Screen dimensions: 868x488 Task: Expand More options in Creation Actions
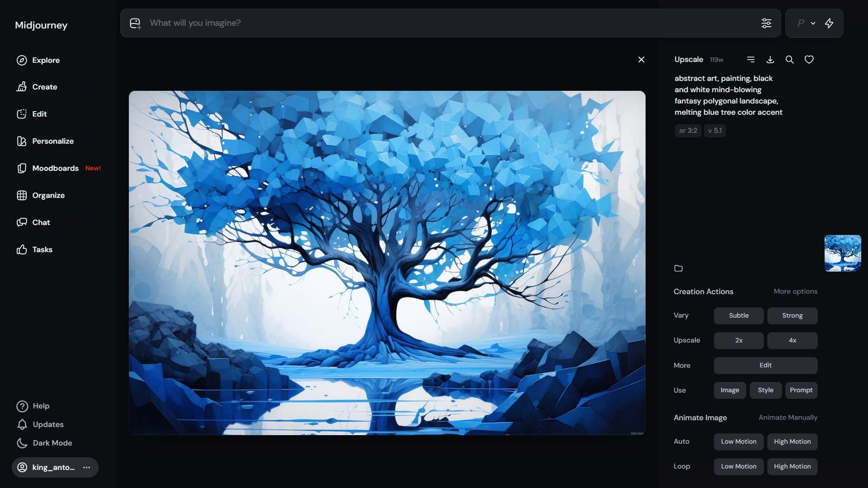[795, 291]
